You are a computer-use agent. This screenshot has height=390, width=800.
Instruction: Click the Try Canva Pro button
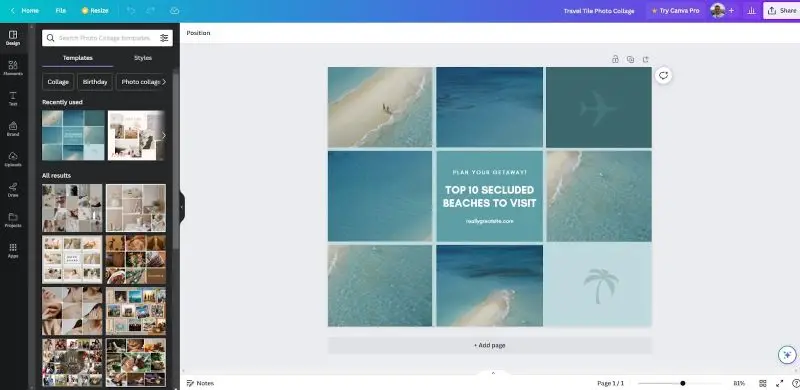point(675,11)
